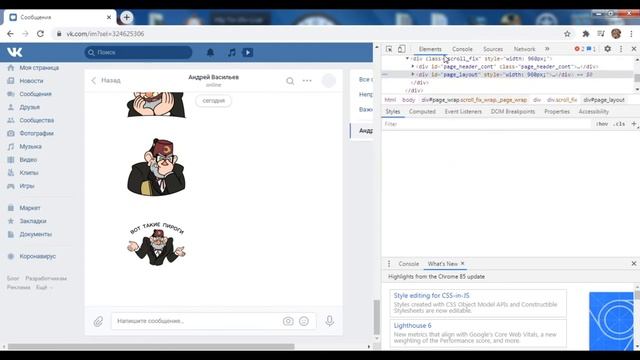Open Сообщения in sidebar

pos(36,94)
